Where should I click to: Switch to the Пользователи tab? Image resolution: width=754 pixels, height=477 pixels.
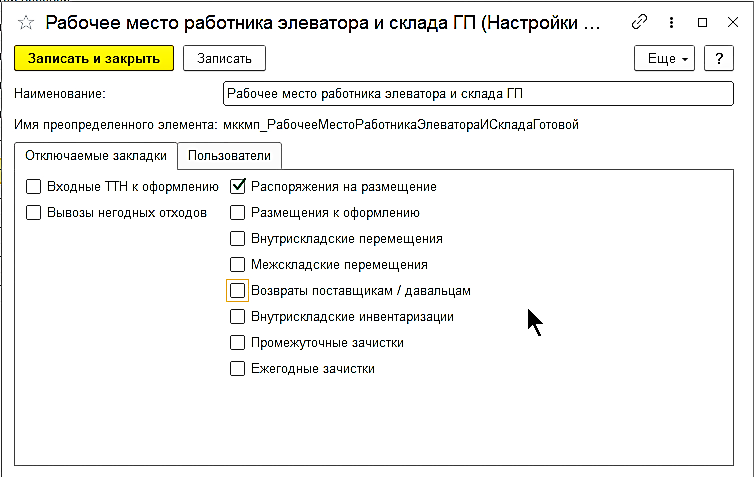tap(230, 156)
